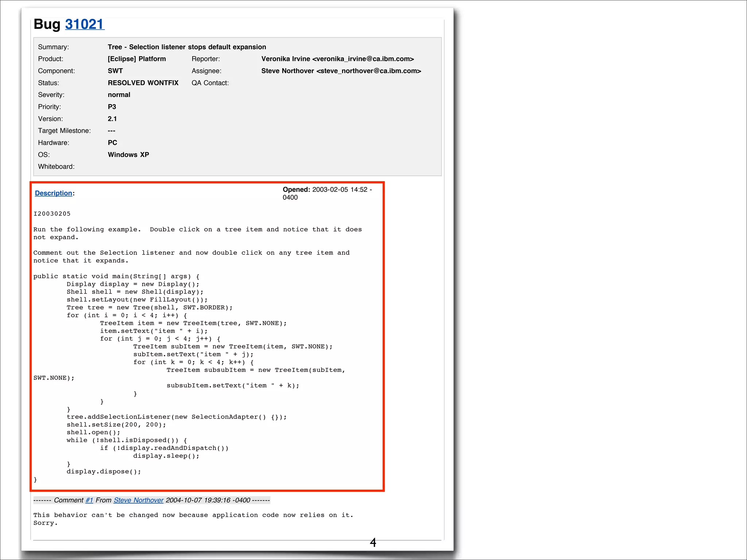The height and width of the screenshot is (560, 747).
Task: Click the 'QA Contact:' label
Action: [210, 83]
